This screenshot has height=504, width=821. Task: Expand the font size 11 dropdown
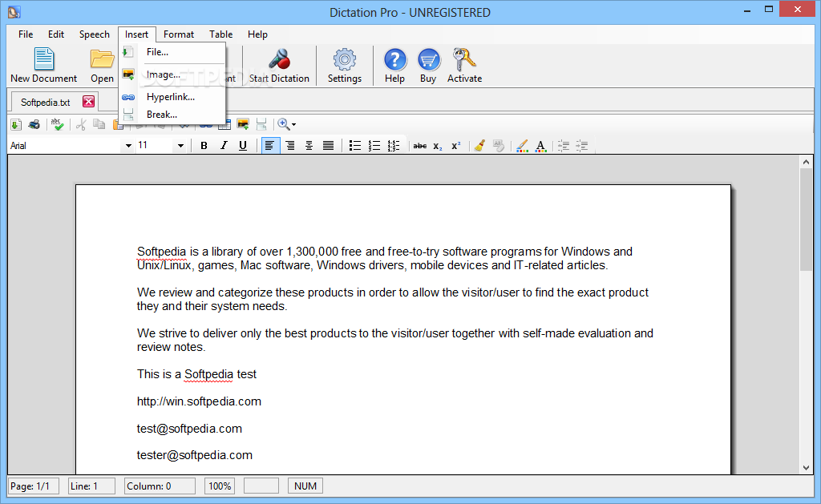[x=180, y=146]
